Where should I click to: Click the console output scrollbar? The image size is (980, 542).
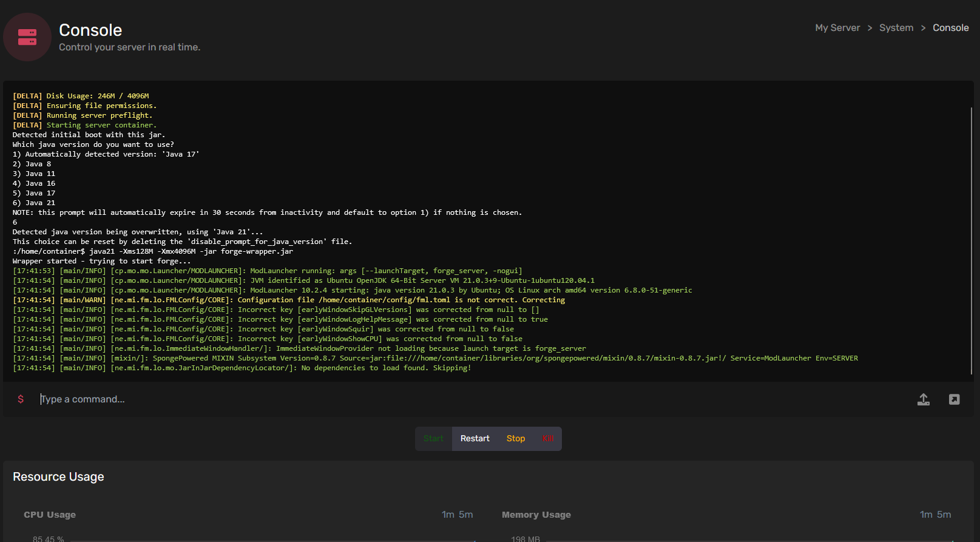971,243
